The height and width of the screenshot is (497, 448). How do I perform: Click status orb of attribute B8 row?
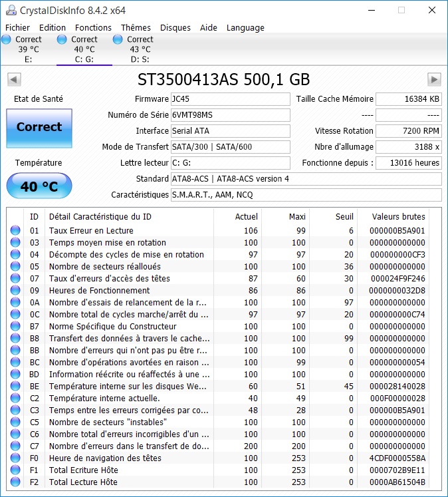click(x=15, y=338)
